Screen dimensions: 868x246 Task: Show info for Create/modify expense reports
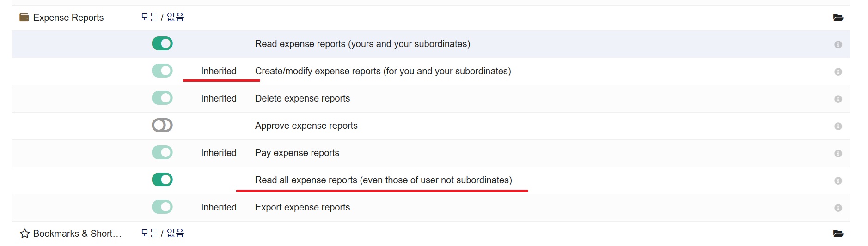pyautogui.click(x=838, y=72)
